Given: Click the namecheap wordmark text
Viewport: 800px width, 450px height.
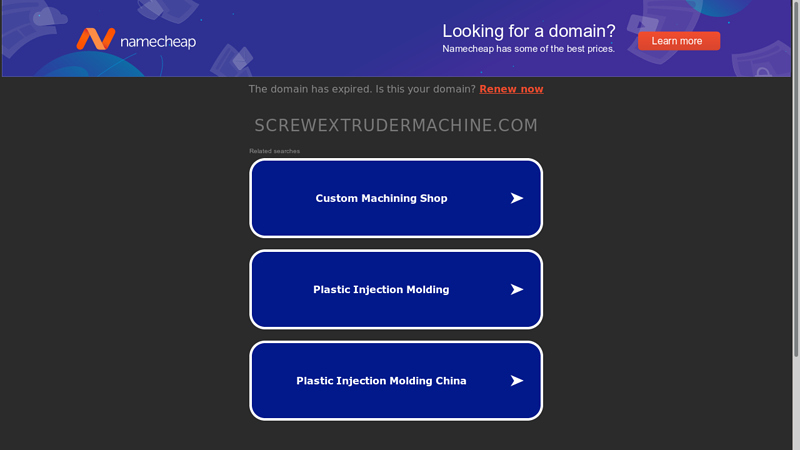Looking at the screenshot, I should tap(158, 41).
